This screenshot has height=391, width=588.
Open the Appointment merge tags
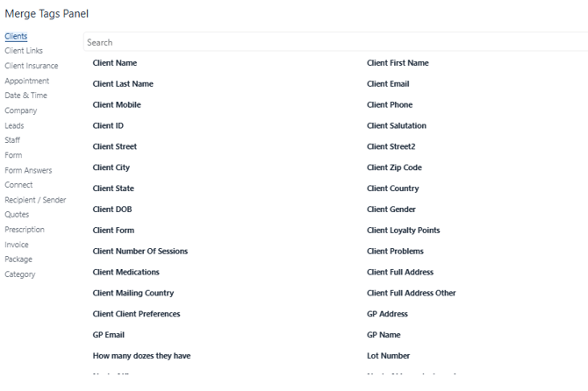[x=27, y=81]
